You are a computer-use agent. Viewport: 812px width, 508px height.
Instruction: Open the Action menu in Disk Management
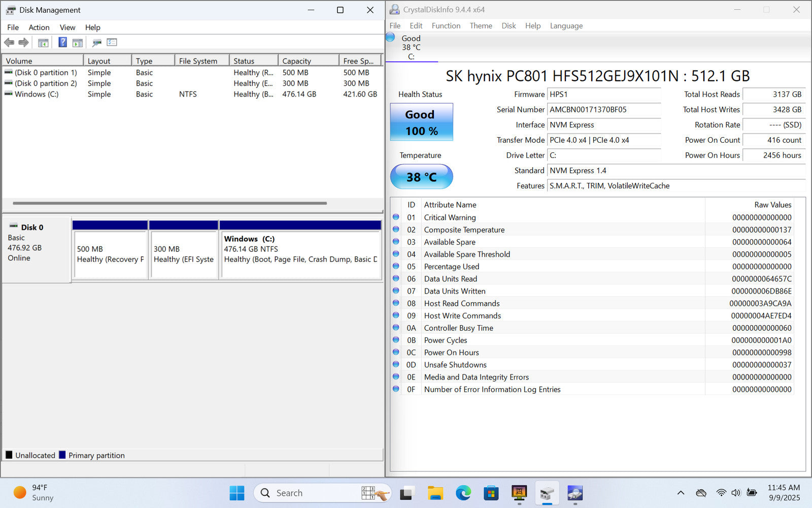pos(39,27)
